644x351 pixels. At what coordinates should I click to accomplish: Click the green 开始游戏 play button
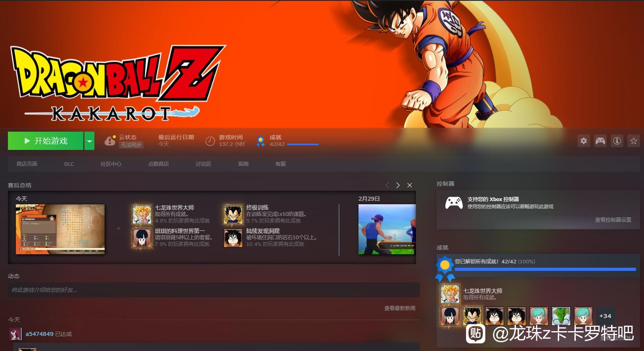point(46,141)
